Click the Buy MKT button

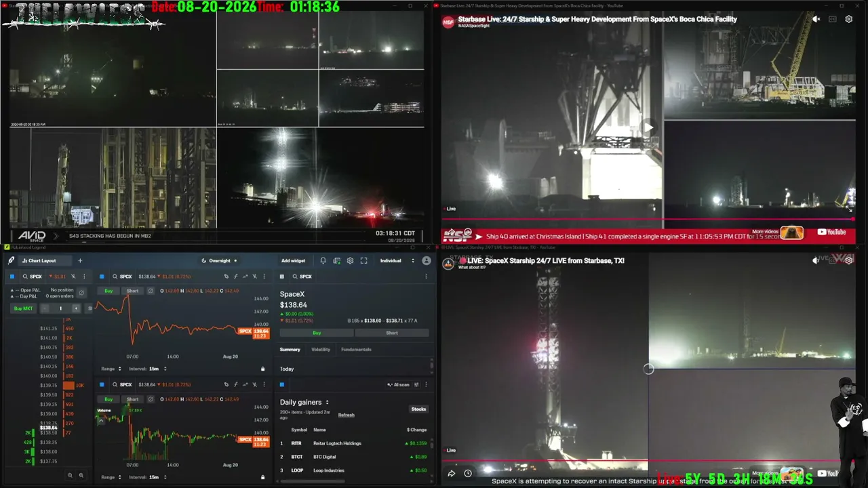(x=23, y=308)
